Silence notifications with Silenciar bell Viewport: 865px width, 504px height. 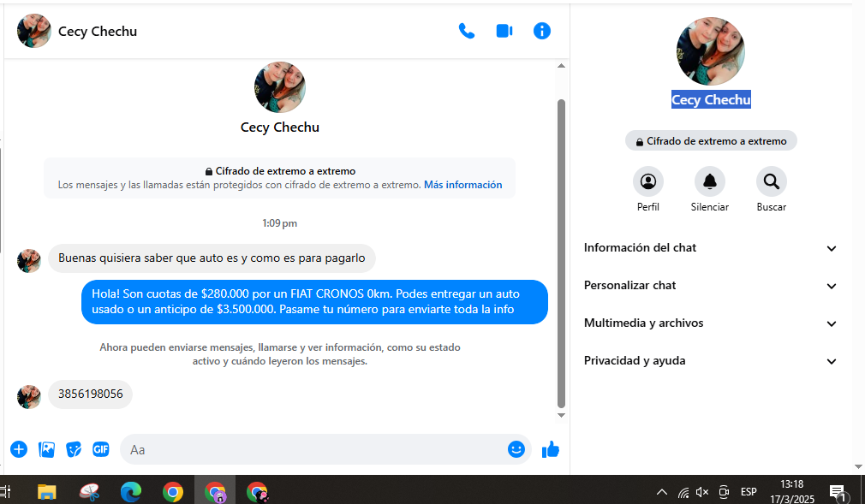pos(710,181)
